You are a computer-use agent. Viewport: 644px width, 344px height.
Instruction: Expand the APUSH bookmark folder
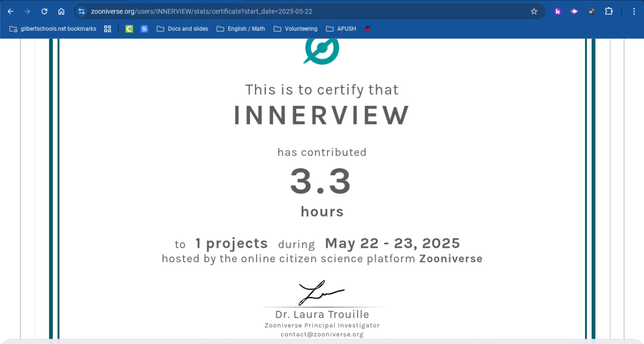[341, 29]
